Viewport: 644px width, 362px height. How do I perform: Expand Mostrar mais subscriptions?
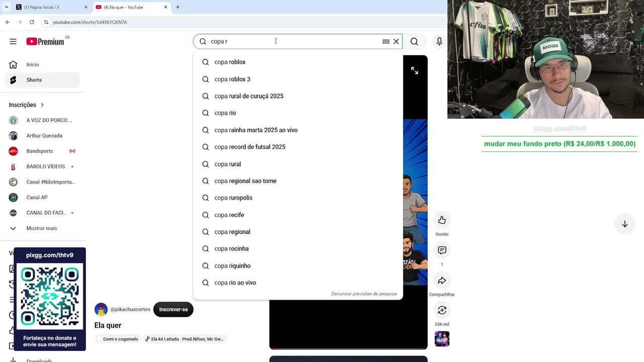42,228
